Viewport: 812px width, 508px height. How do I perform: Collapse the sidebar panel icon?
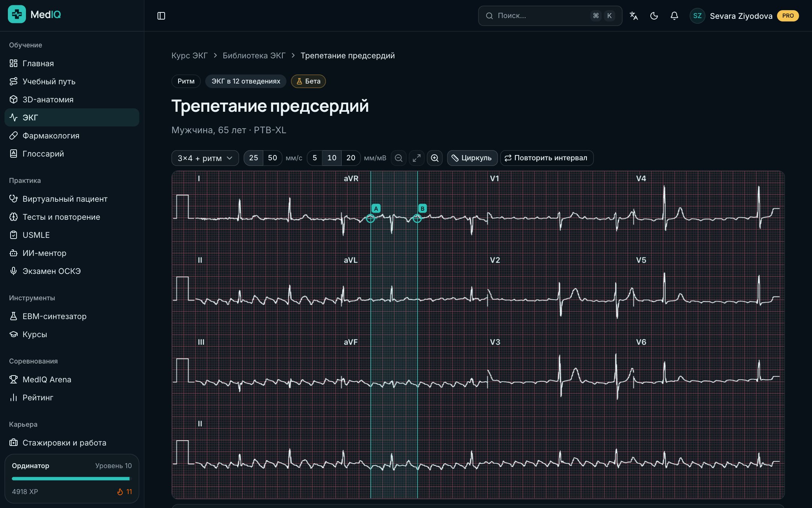[x=161, y=16]
